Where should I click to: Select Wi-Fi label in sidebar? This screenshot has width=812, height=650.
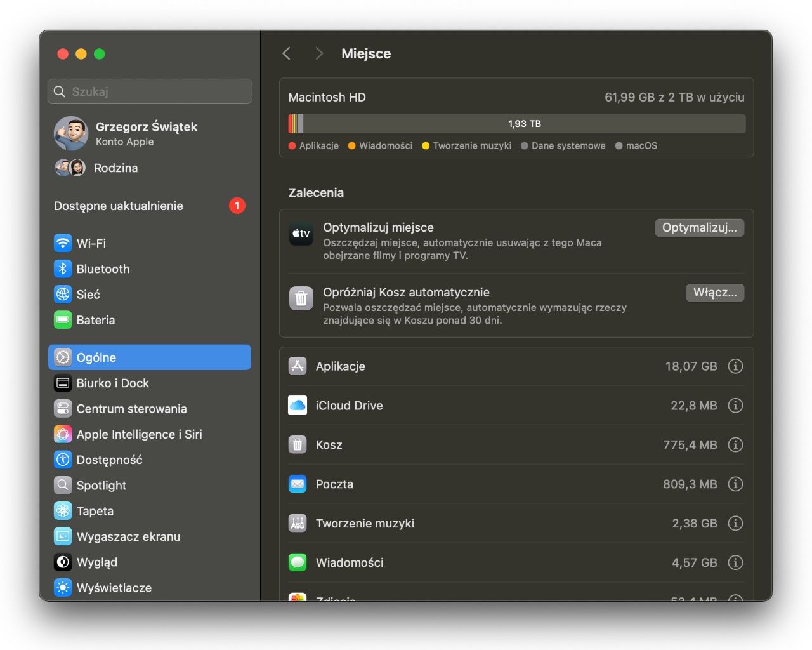pyautogui.click(x=91, y=243)
